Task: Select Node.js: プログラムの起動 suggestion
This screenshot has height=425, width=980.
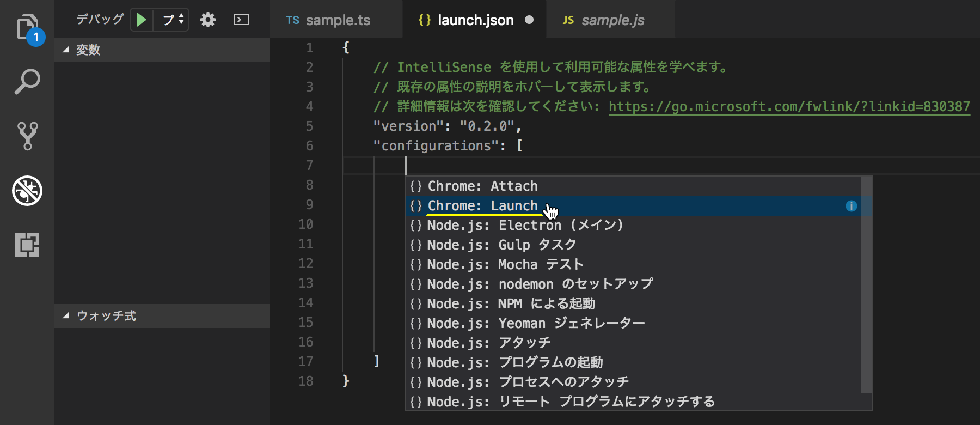Action: click(634, 363)
